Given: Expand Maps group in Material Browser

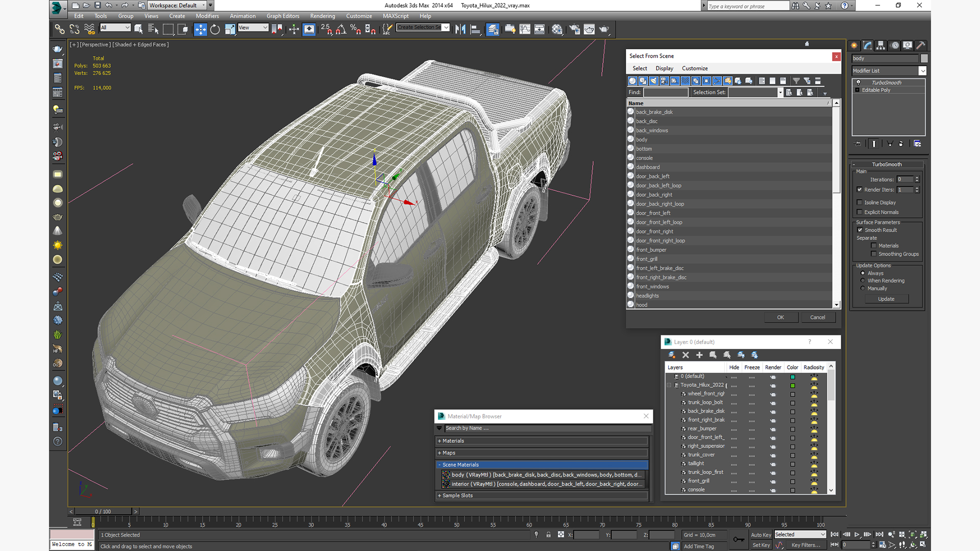Looking at the screenshot, I should pyautogui.click(x=439, y=453).
